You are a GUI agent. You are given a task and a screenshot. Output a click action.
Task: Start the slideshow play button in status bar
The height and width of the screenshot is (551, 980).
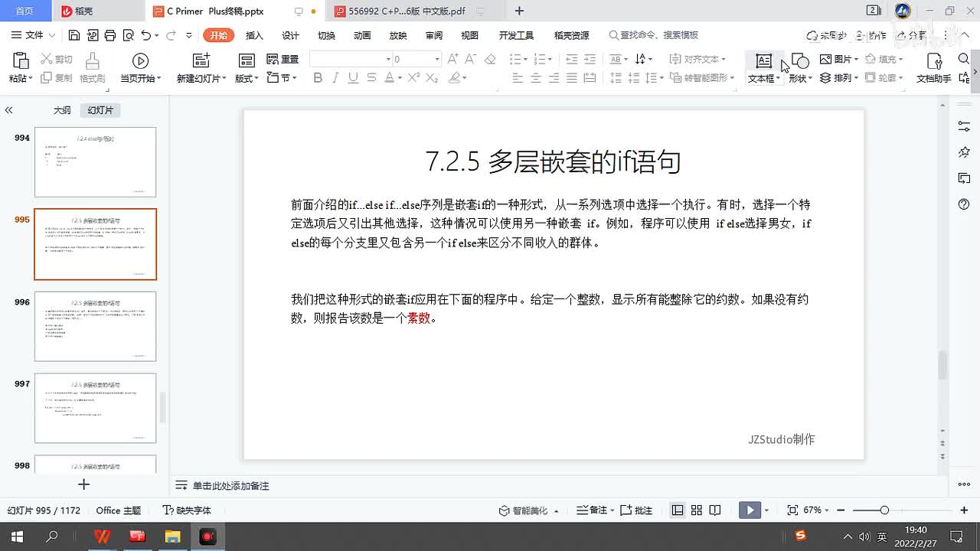(750, 510)
